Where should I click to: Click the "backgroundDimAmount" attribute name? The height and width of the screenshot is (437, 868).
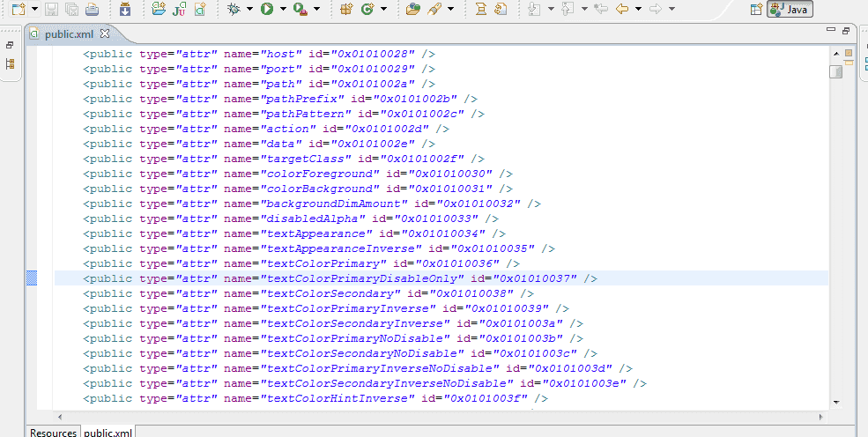(x=334, y=204)
